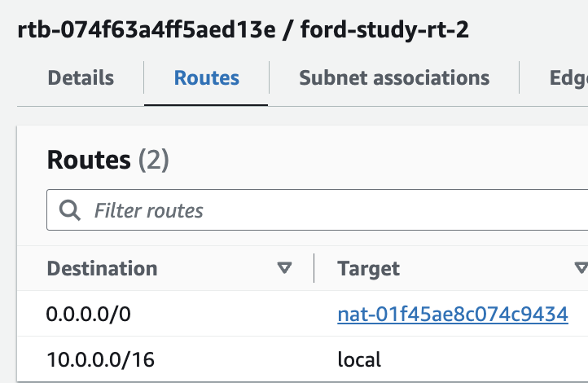Click the route count (2) indicator
Screen dimensions: 588x383
click(154, 161)
